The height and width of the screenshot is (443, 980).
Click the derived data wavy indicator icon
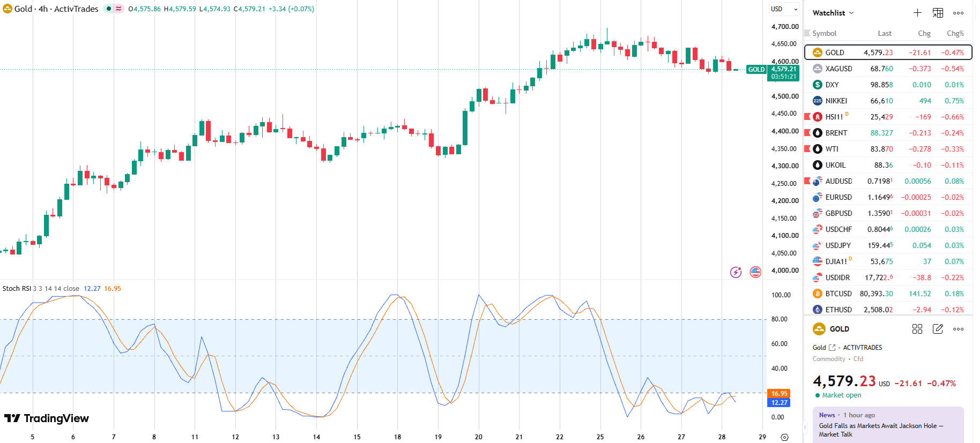pos(118,9)
